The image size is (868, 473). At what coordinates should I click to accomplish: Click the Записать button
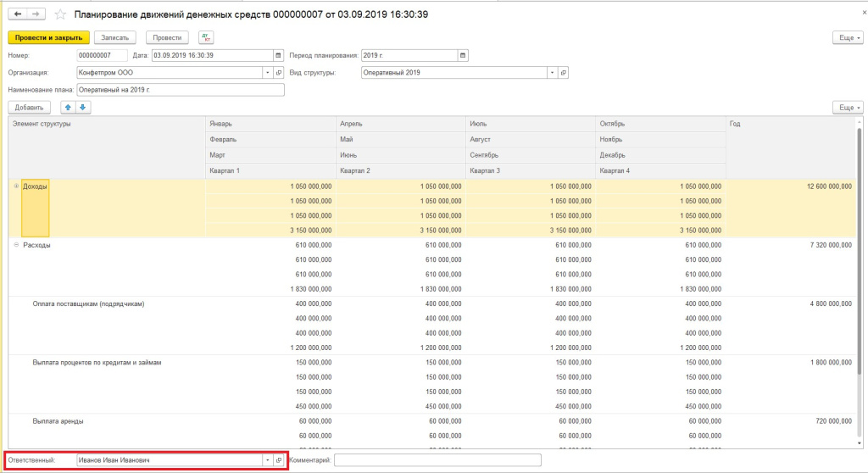(x=115, y=37)
